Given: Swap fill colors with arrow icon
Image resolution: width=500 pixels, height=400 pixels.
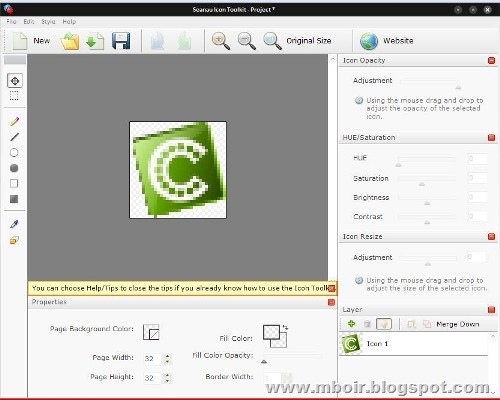Looking at the screenshot, I should click(x=285, y=327).
